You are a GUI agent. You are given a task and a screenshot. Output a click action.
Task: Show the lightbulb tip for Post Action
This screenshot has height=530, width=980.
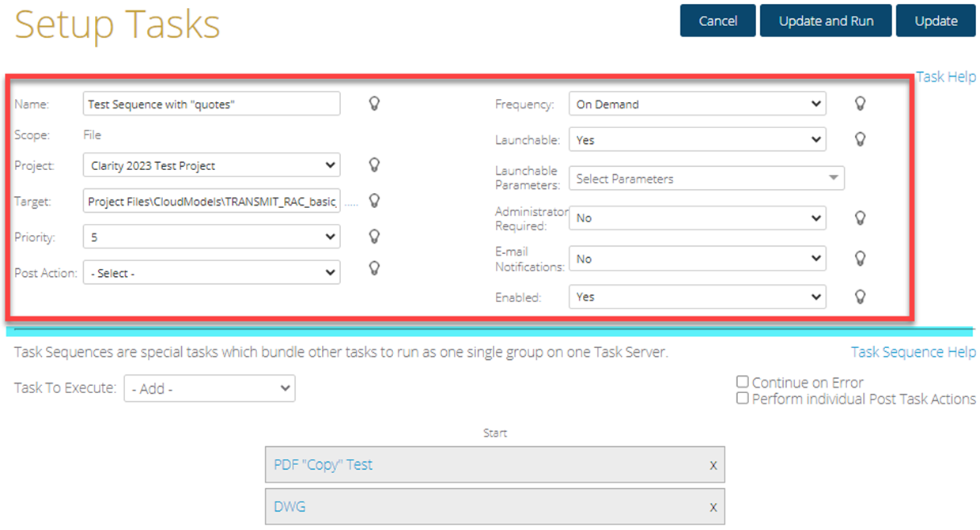click(375, 268)
